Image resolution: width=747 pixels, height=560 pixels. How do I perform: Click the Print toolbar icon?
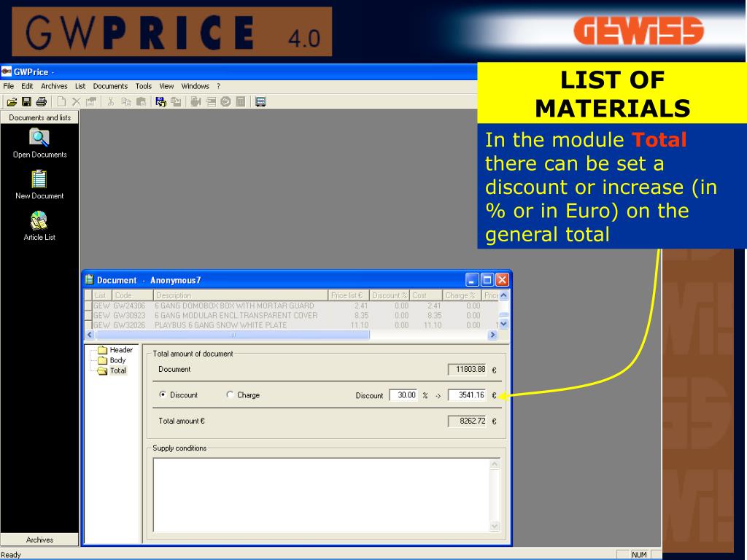(42, 101)
